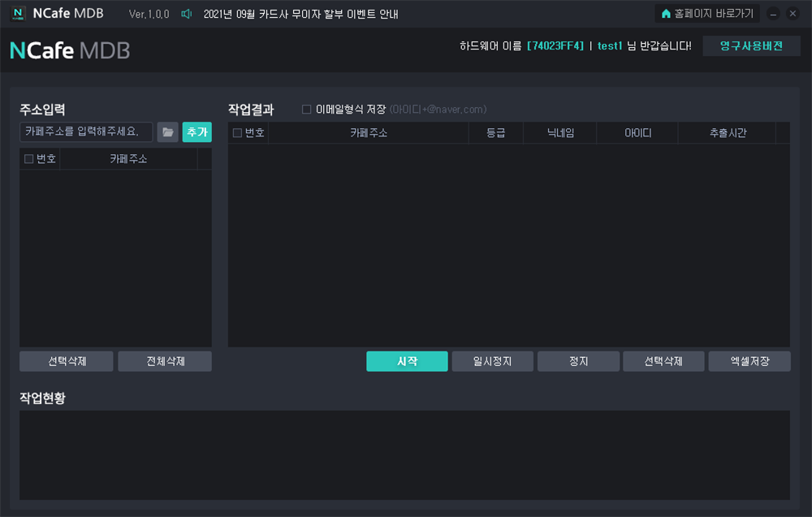
Task: Click the 엑셀저장 button
Action: point(749,361)
